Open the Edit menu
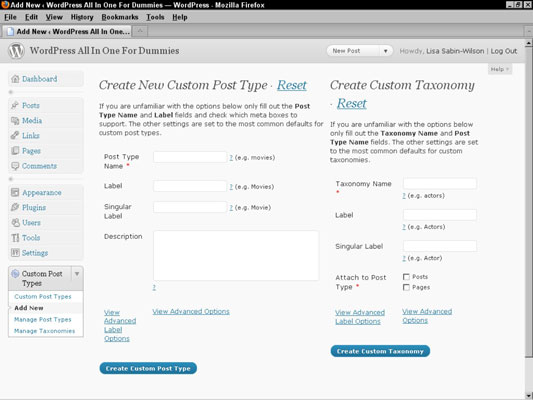 point(31,17)
